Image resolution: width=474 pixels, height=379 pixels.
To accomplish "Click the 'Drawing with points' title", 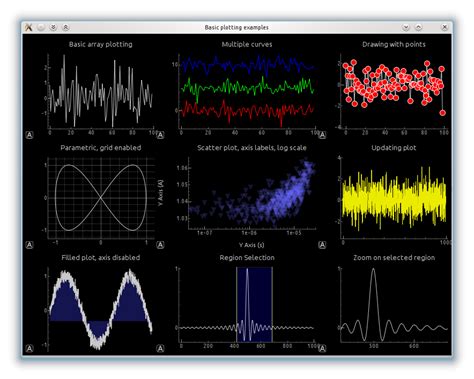I will point(394,44).
